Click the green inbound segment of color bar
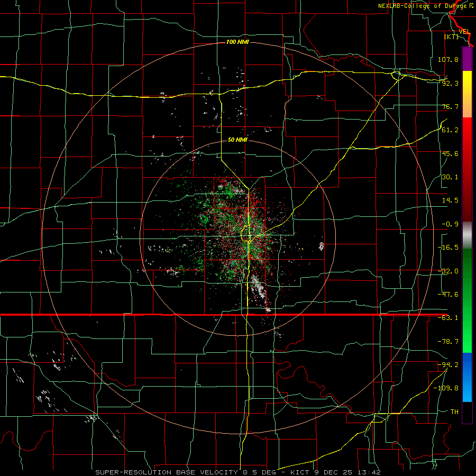The width and height of the screenshot is (476, 476). (467, 300)
